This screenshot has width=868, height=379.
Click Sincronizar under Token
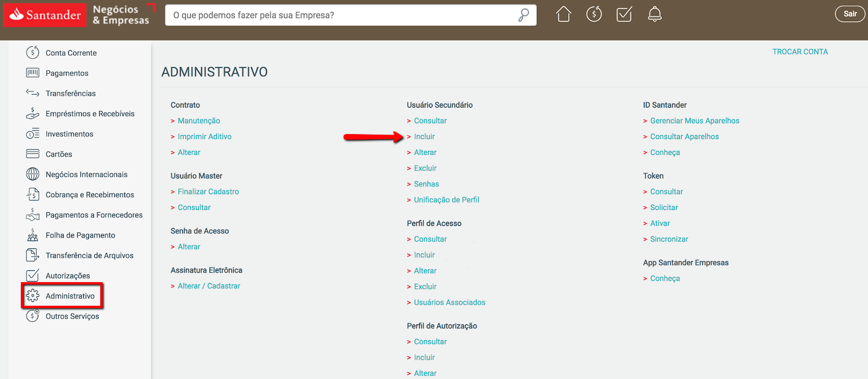coord(669,239)
